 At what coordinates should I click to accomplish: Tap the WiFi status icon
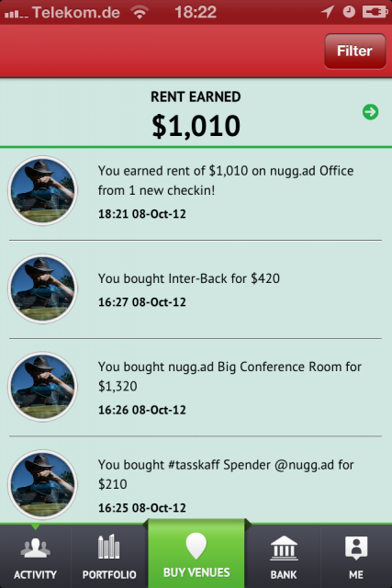point(140,12)
